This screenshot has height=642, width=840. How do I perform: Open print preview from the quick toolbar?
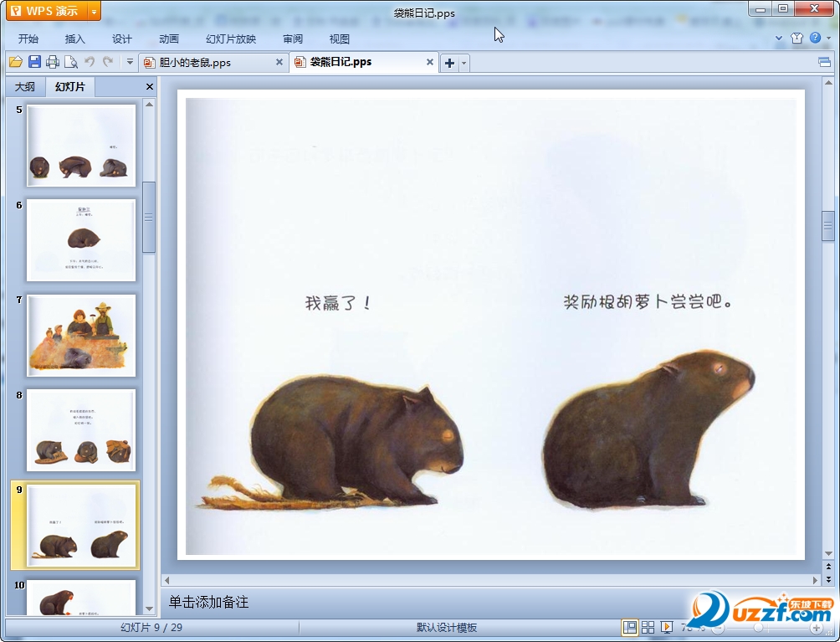(71, 62)
